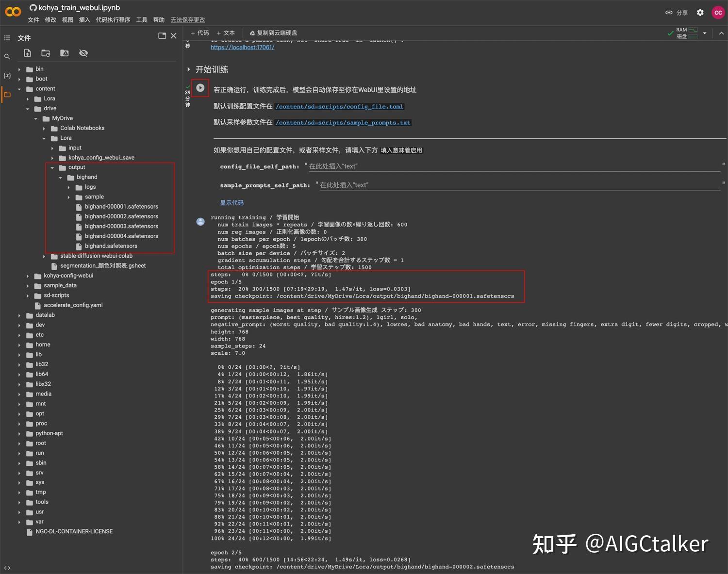The height and width of the screenshot is (574, 728).
Task: Collapse the 开始训练 section header
Action: (x=188, y=69)
